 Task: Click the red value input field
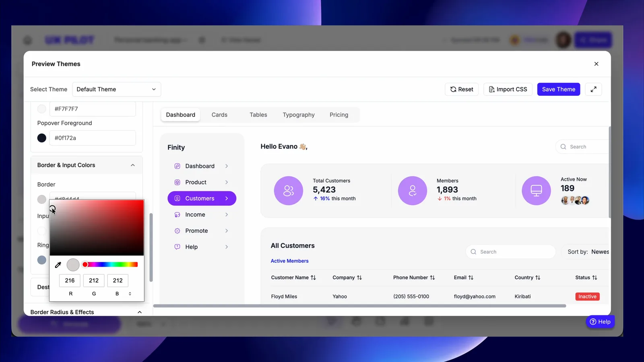(x=70, y=280)
